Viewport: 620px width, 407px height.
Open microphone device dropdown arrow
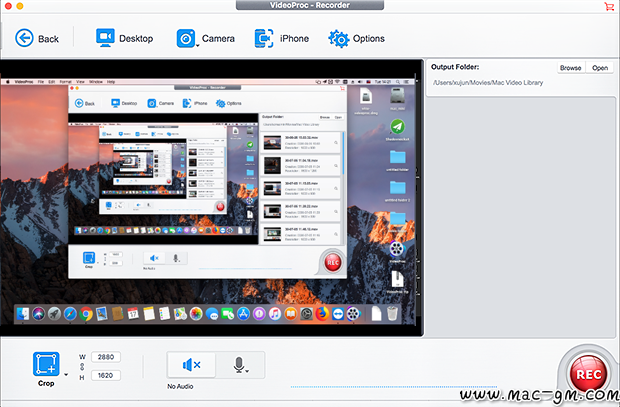pyautogui.click(x=247, y=371)
